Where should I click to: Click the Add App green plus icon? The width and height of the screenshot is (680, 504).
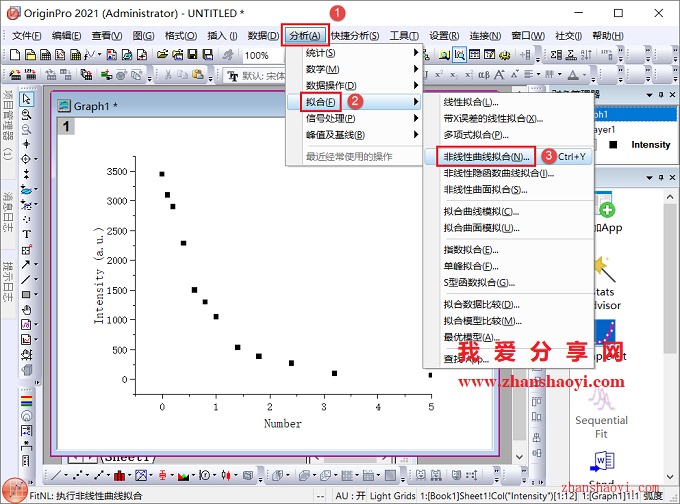[x=607, y=210]
